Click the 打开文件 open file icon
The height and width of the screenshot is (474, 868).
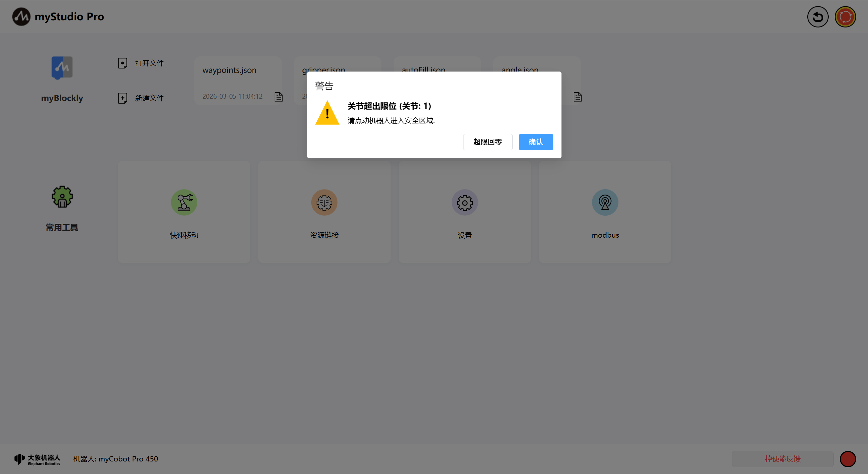tap(122, 63)
